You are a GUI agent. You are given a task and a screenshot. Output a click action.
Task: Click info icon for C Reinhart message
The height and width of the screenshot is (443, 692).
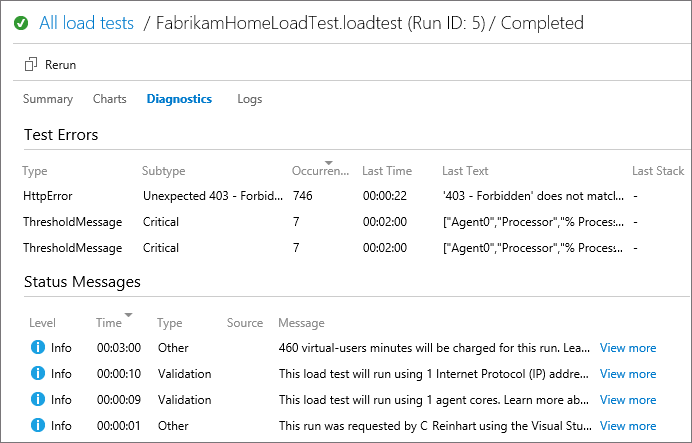(x=38, y=426)
